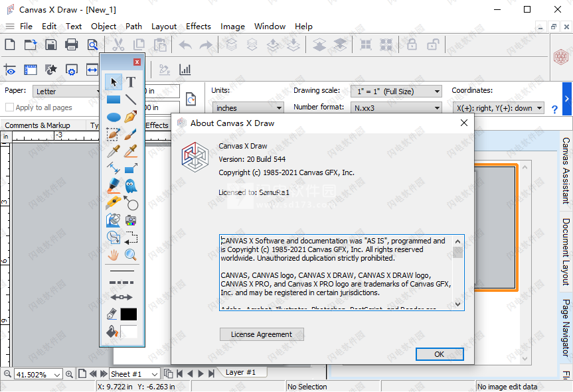Image resolution: width=573 pixels, height=392 pixels.
Task: Pick the yellow utility Knife tool
Action: point(114,202)
